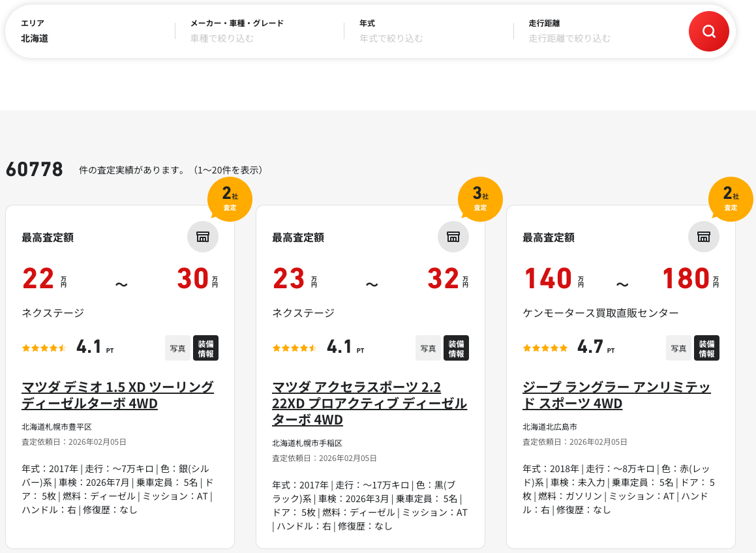Select 写真 on the Mazda Demio card
The height and width of the screenshot is (553, 756).
pyautogui.click(x=177, y=348)
